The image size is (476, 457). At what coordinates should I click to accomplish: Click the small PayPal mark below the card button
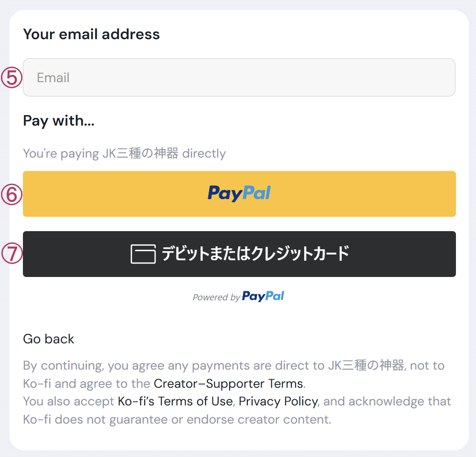[x=263, y=296]
